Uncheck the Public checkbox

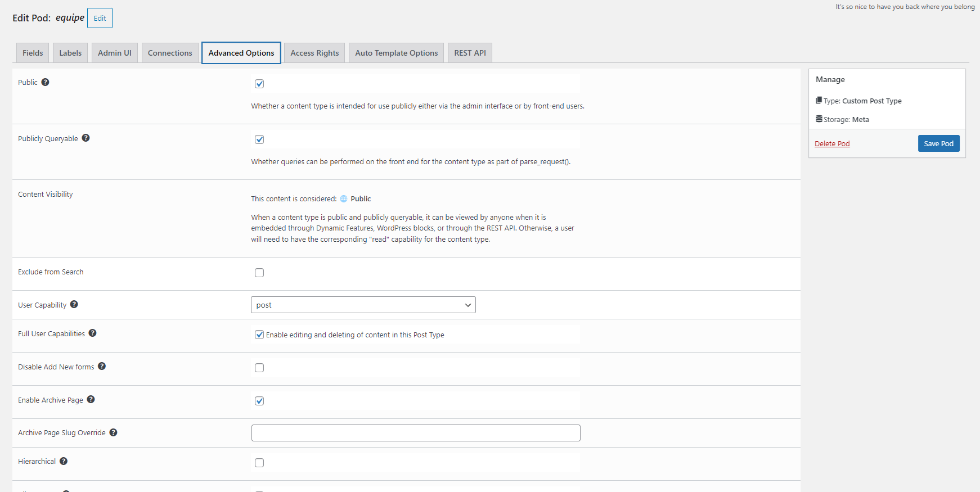tap(259, 84)
